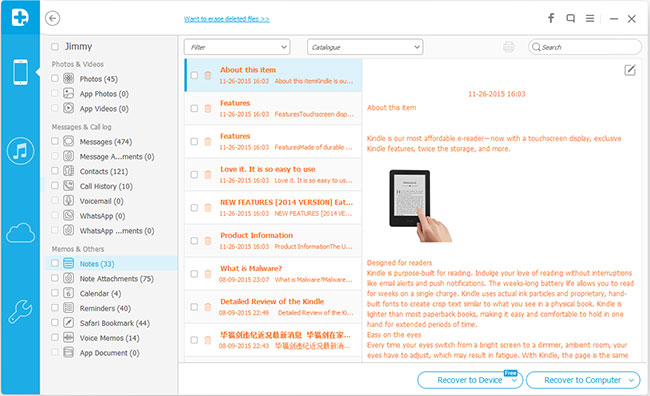Image resolution: width=650 pixels, height=396 pixels.
Task: Open the wrench tools icon
Action: coord(20,311)
